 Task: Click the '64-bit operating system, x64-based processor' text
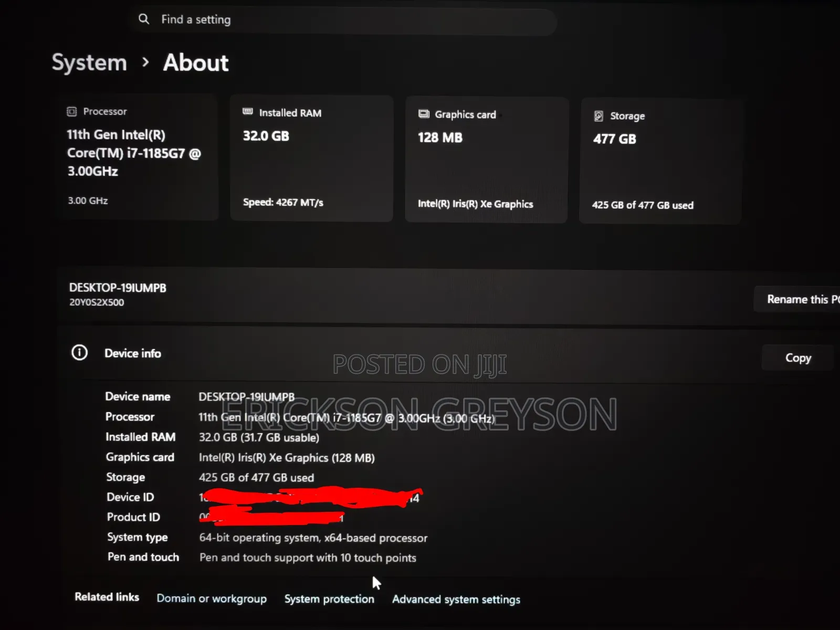pyautogui.click(x=313, y=538)
